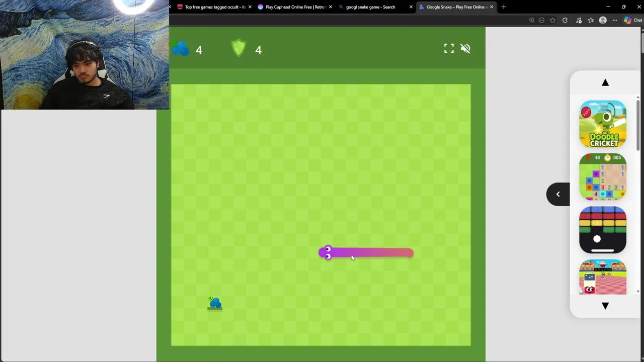Minimize the browser window
644x362 pixels.
[x=608, y=7]
